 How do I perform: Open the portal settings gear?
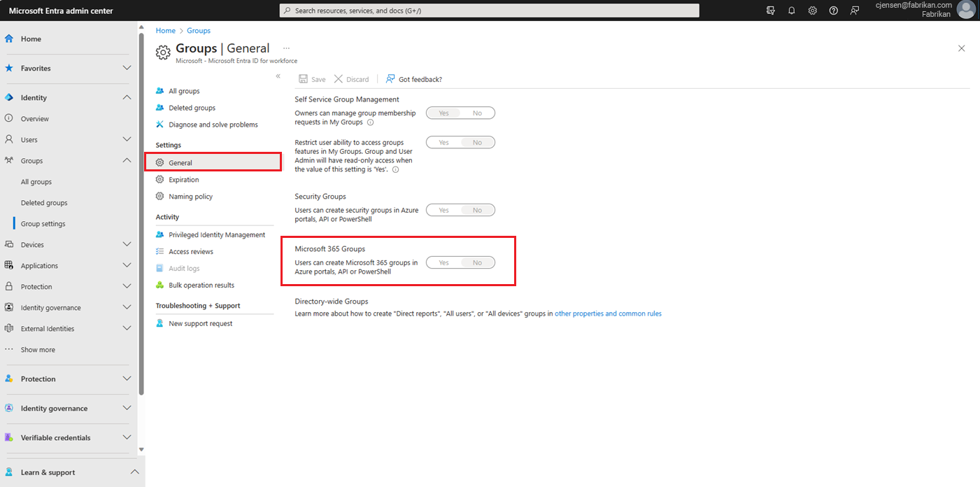(812, 10)
